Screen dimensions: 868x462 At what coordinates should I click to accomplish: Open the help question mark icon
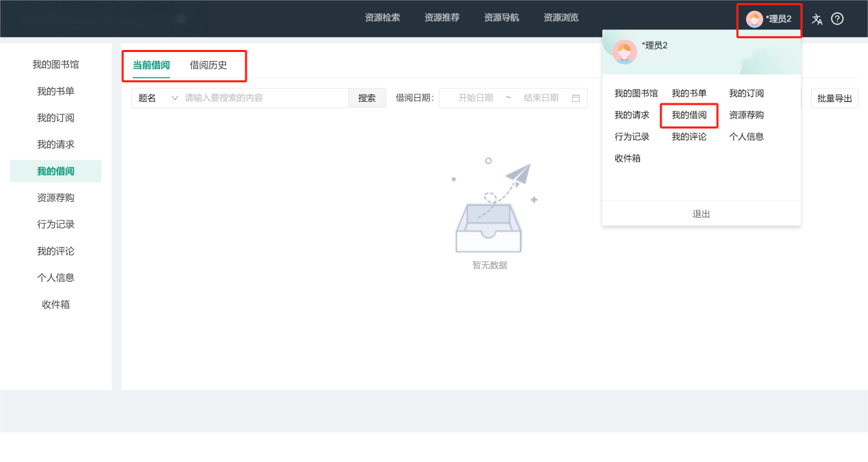click(x=837, y=19)
